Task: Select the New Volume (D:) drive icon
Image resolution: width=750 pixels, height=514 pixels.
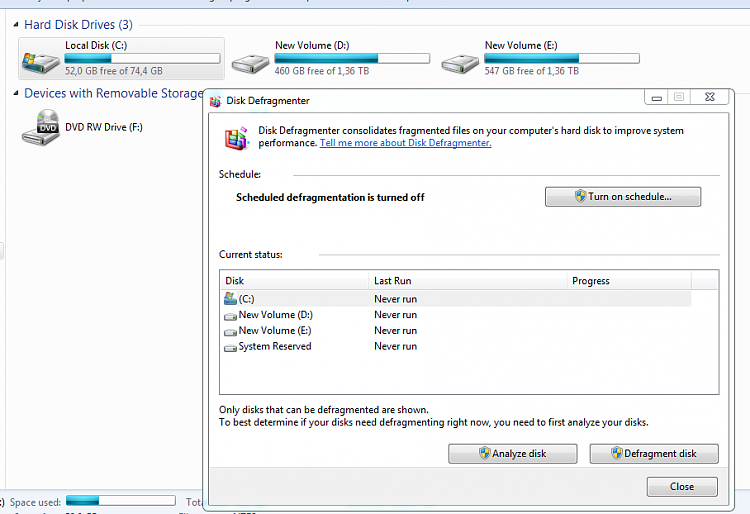Action: coord(250,63)
